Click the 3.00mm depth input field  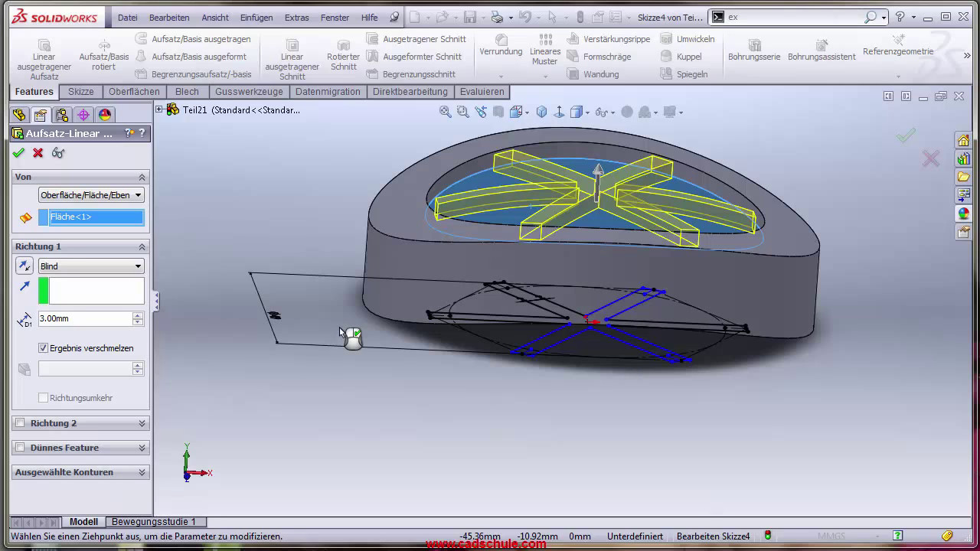coord(85,318)
